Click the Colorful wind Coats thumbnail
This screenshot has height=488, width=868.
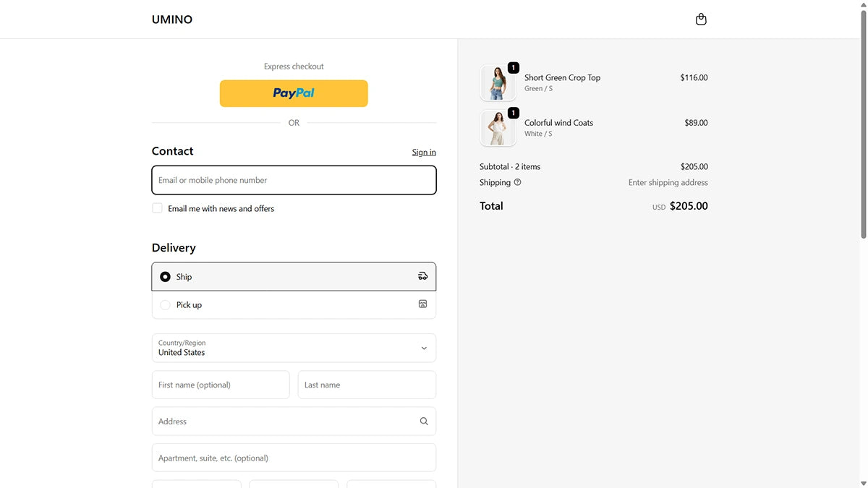pyautogui.click(x=498, y=128)
